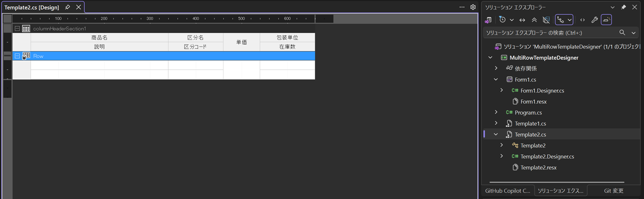This screenshot has height=199, width=644.
Task: Expand the Program.cs tree node
Action: click(x=496, y=112)
